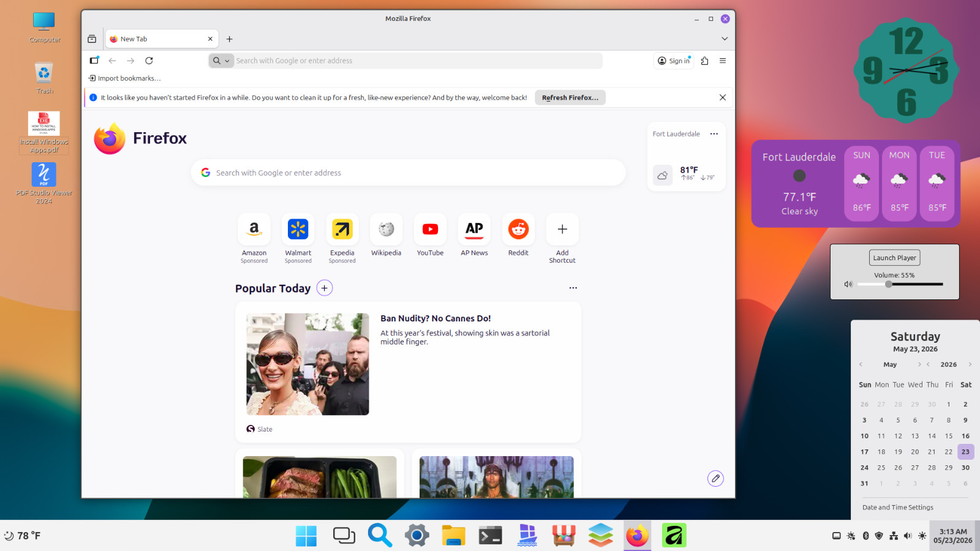
Task: Dismiss the Refresh Firefox notification bar
Action: [x=723, y=97]
